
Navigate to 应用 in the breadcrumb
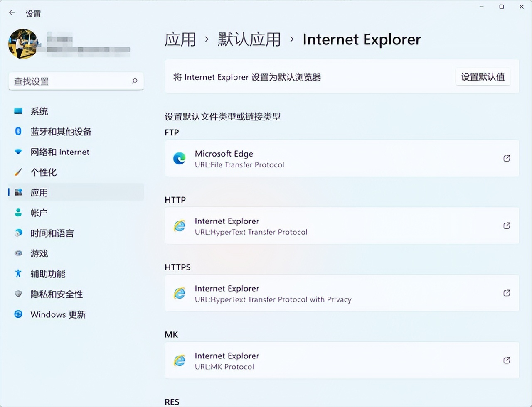coord(180,39)
